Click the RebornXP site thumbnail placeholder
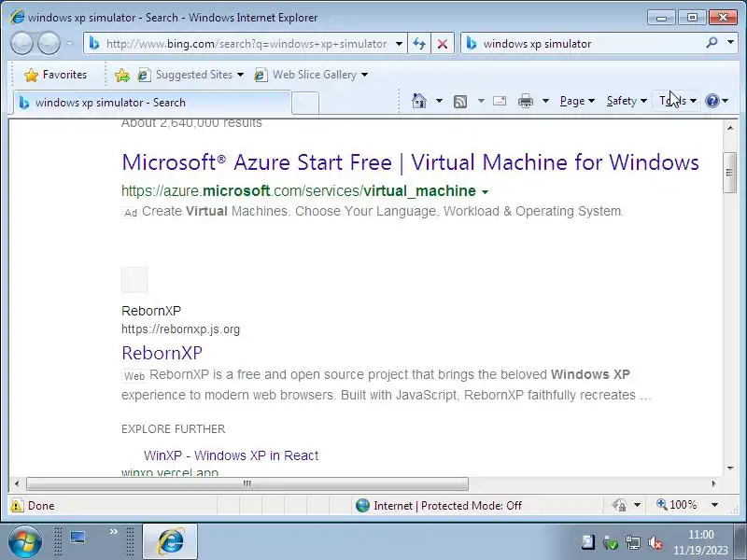The image size is (747, 560). point(134,280)
